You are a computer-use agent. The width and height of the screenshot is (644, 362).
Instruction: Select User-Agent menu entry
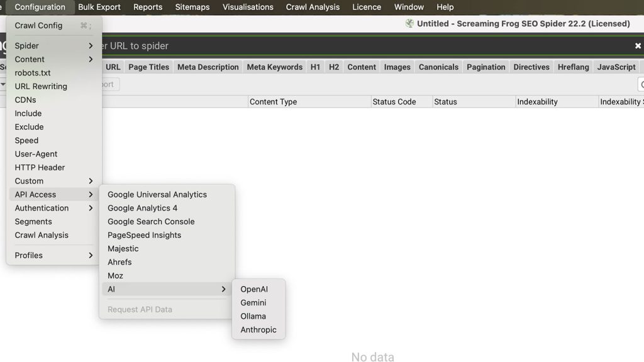(54, 154)
